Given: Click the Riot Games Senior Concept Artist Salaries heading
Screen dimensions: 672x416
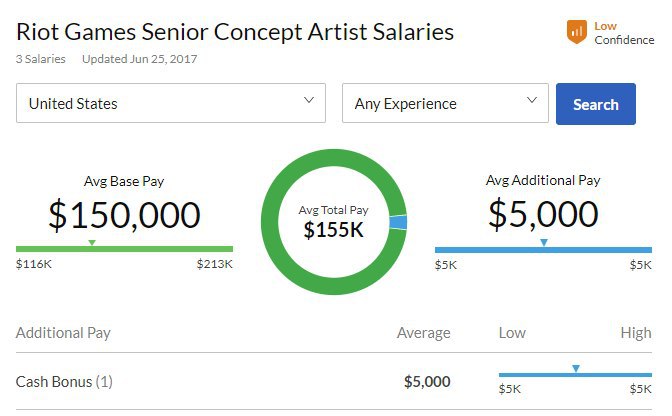Looking at the screenshot, I should pos(235,32).
